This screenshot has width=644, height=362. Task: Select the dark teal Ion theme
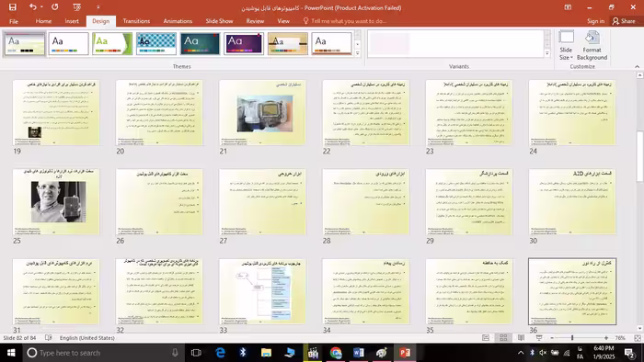pos(200,43)
